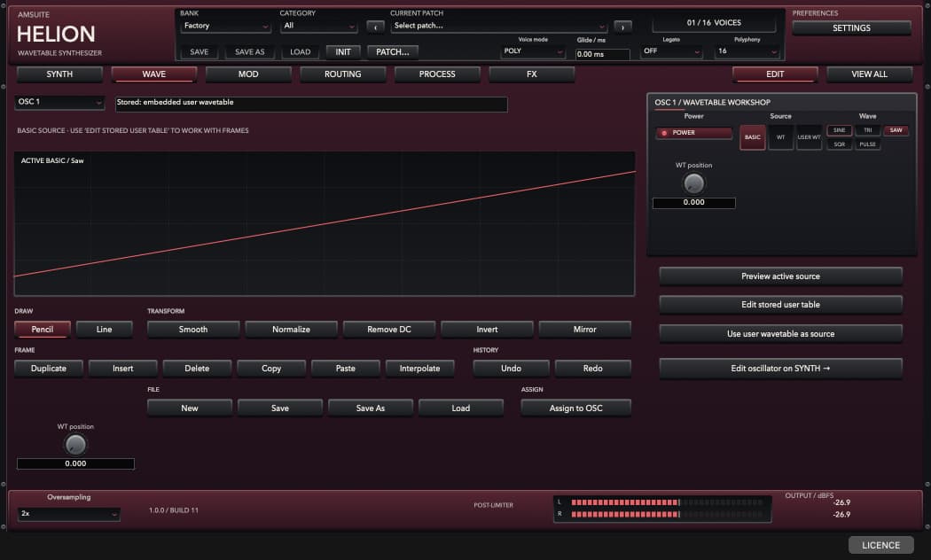
Task: Select BASIC source in Wavetable Workshop
Action: click(x=752, y=137)
